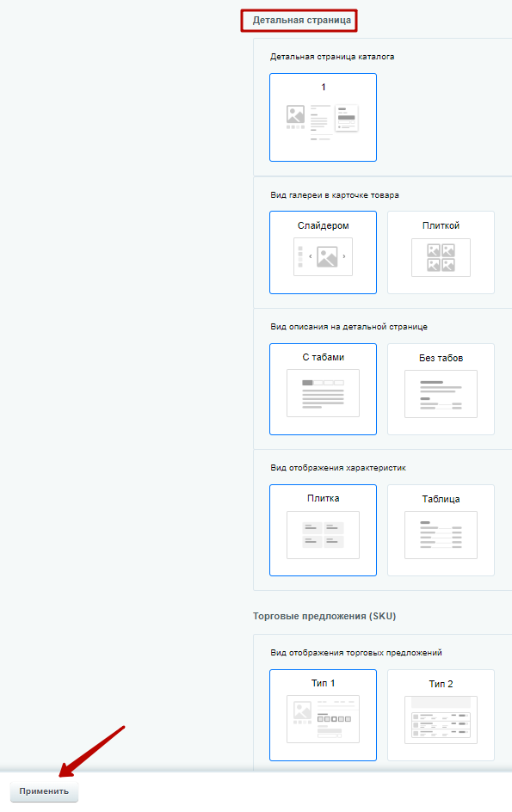
Task: Select the Без табов description icon
Action: coord(441,394)
